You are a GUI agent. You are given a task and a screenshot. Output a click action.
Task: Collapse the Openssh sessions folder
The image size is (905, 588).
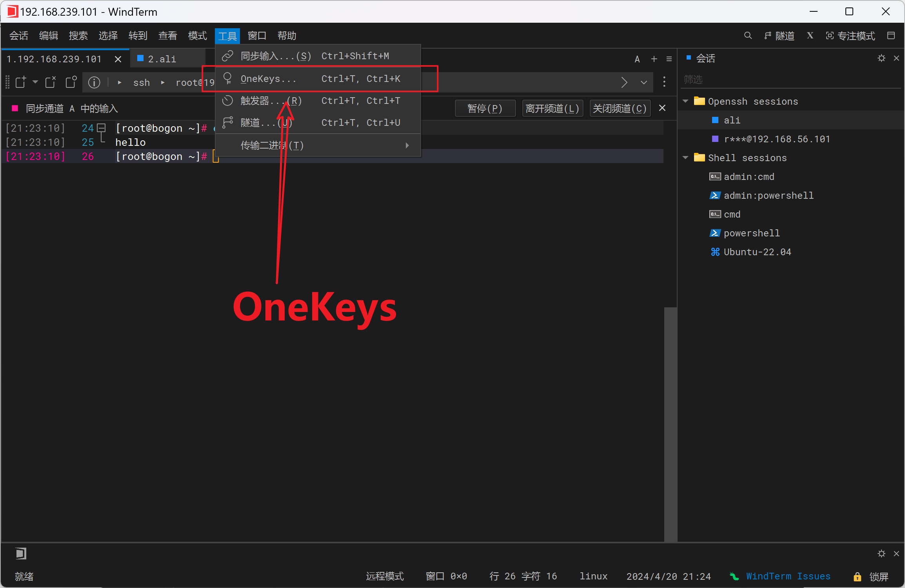(x=686, y=102)
